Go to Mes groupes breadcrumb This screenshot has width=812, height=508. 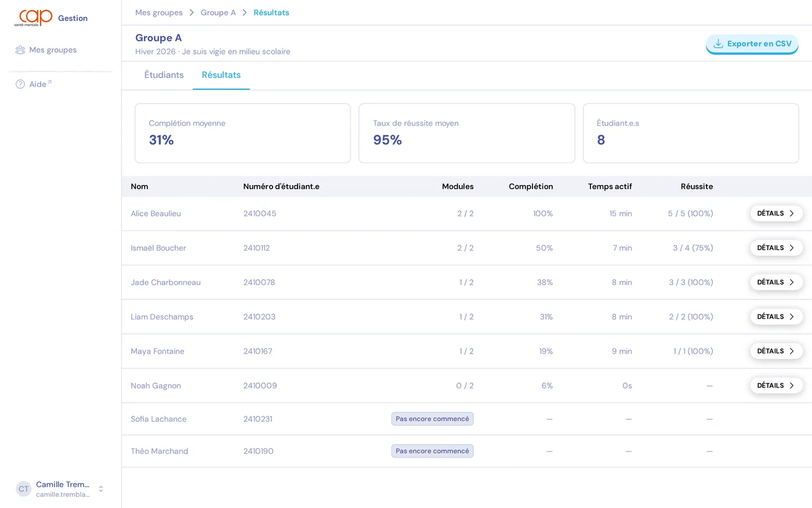click(159, 13)
